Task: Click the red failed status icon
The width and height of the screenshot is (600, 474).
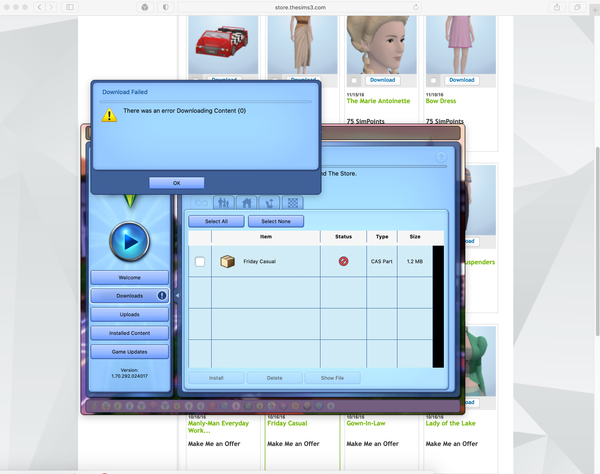Action: point(343,261)
